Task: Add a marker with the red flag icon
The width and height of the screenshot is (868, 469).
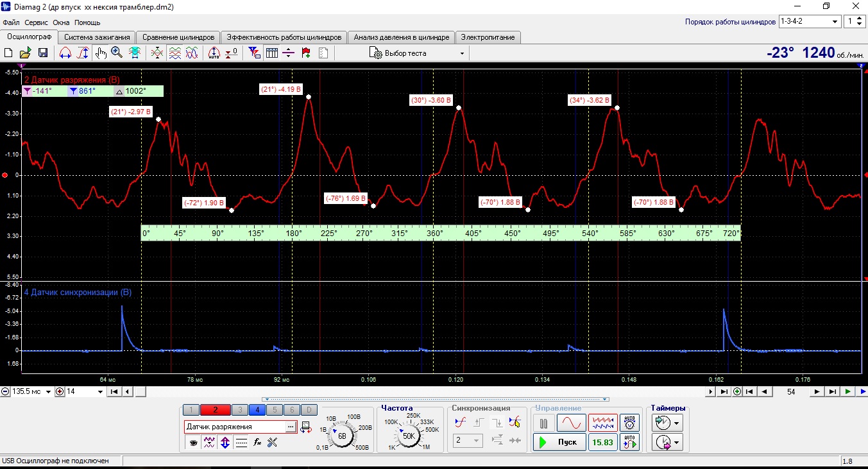Action: click(x=306, y=53)
